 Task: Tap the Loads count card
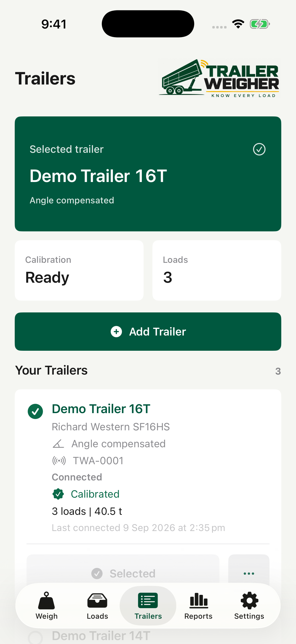click(x=217, y=270)
